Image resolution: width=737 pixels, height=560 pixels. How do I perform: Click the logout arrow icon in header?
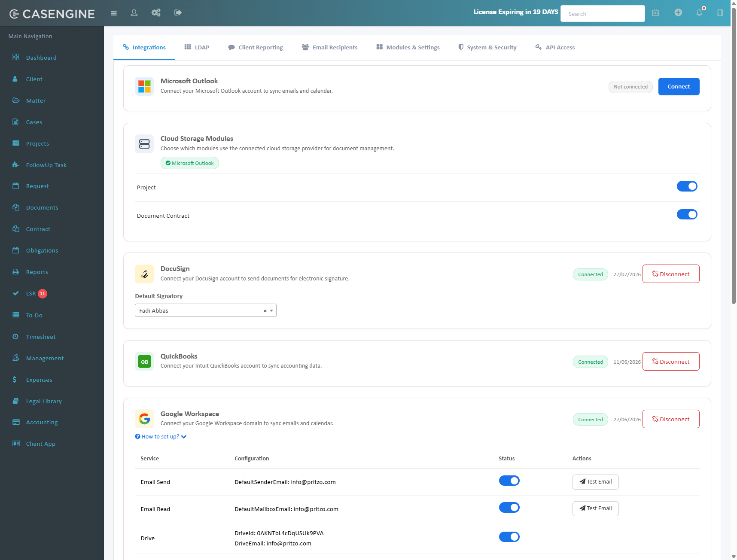178,13
